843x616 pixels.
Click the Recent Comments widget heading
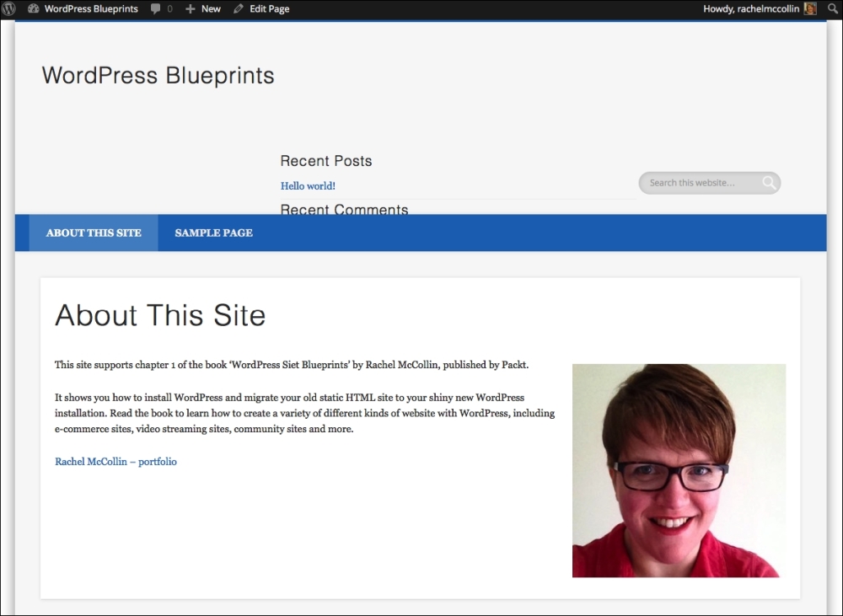pos(344,209)
